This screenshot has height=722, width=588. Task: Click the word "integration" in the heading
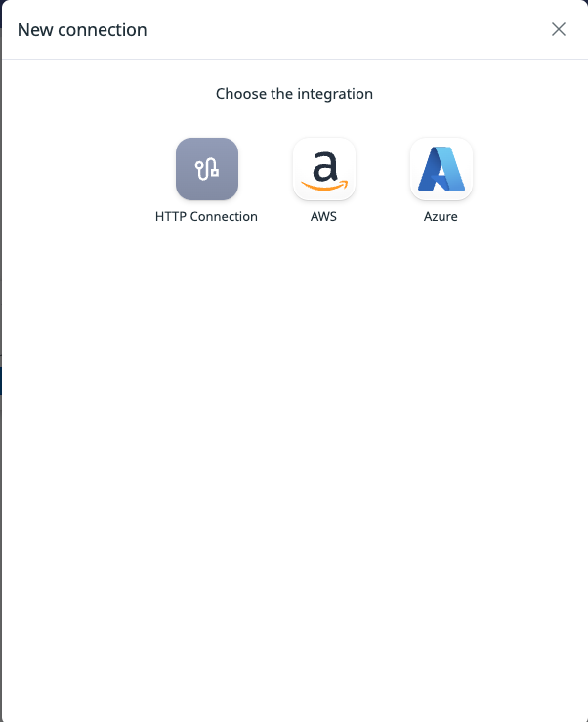tap(335, 94)
